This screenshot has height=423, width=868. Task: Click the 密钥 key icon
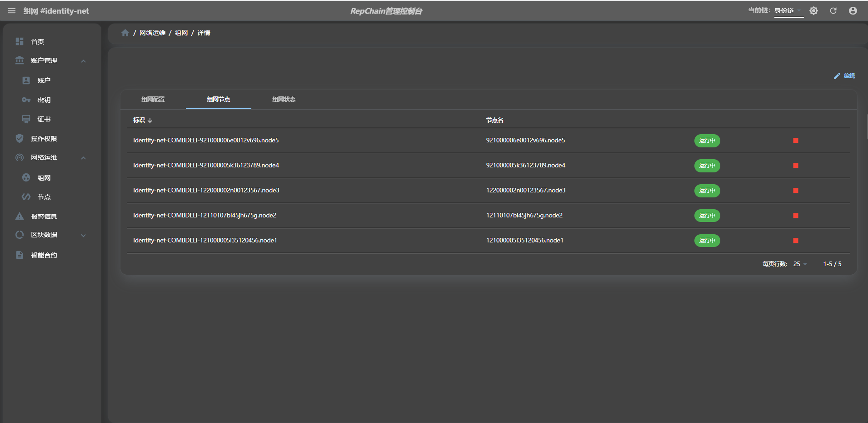[26, 100]
